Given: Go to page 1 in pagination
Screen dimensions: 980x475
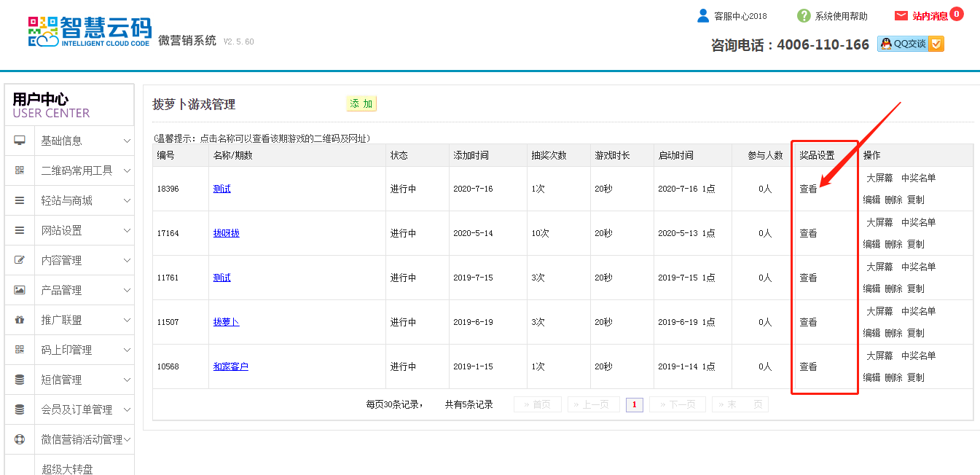Looking at the screenshot, I should click(x=634, y=404).
